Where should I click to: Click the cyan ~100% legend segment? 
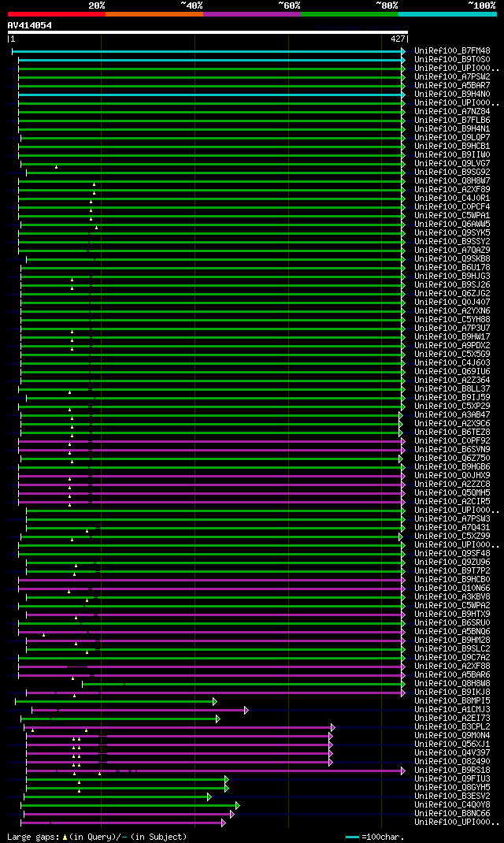tap(447, 14)
